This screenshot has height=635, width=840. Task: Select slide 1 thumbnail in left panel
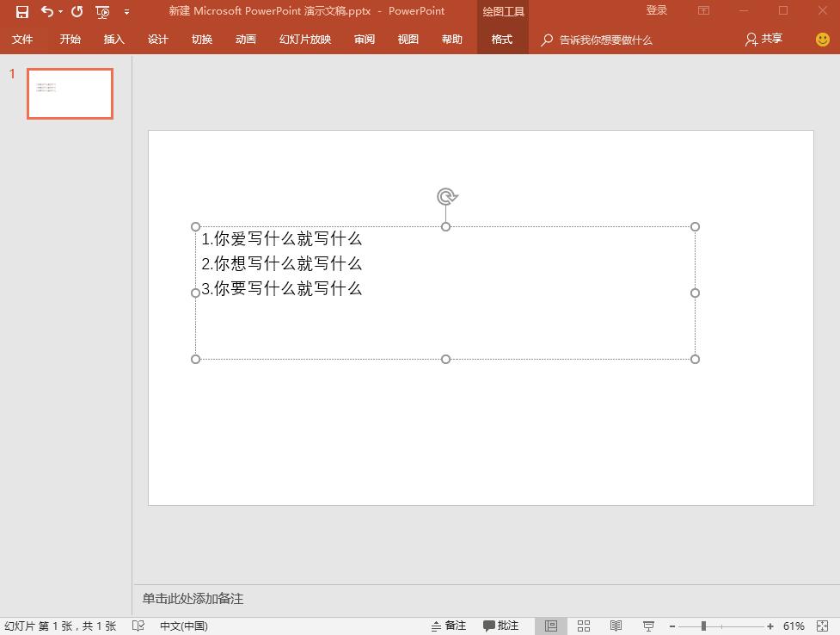70,93
